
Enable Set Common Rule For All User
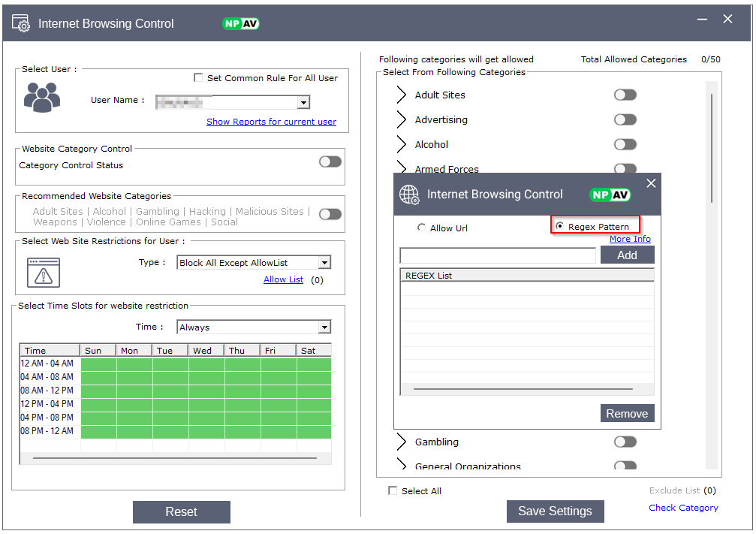click(x=198, y=77)
